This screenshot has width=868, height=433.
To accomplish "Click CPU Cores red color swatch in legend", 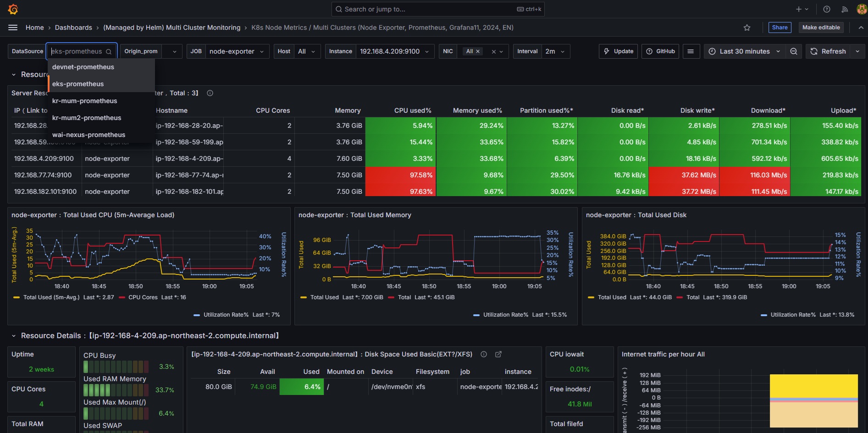I will 122,298.
